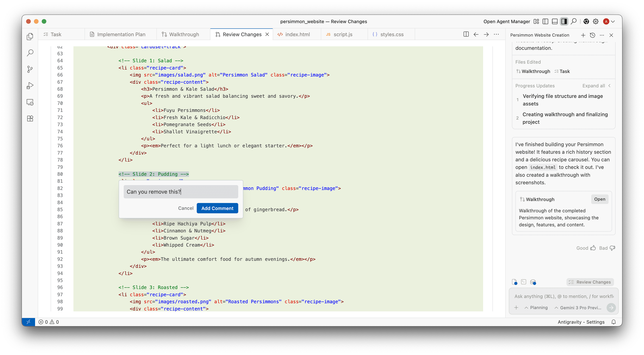Open Extensions view in activity bar
644x355 pixels.
pos(30,118)
